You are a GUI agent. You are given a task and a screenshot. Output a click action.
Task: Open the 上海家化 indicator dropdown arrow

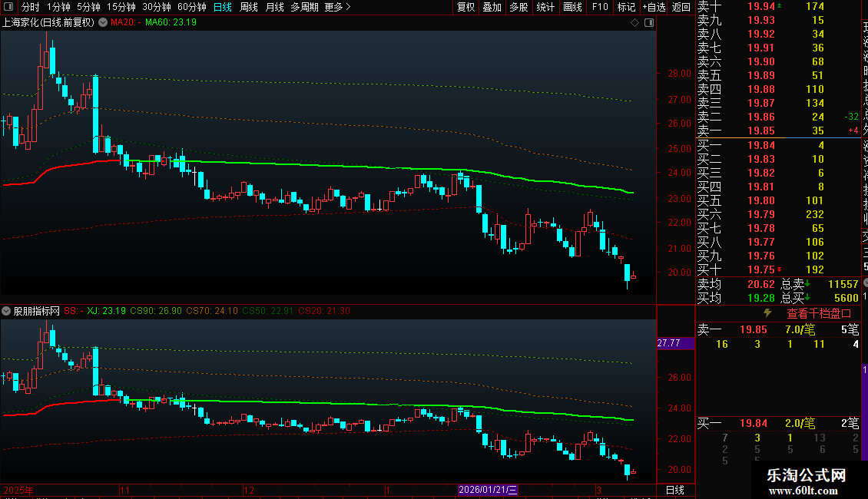click(x=101, y=22)
